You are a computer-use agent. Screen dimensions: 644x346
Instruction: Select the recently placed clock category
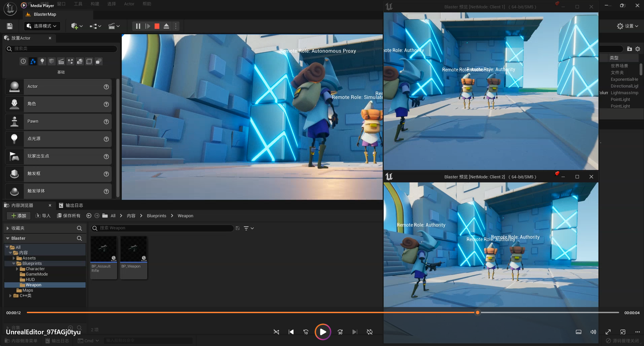click(23, 61)
